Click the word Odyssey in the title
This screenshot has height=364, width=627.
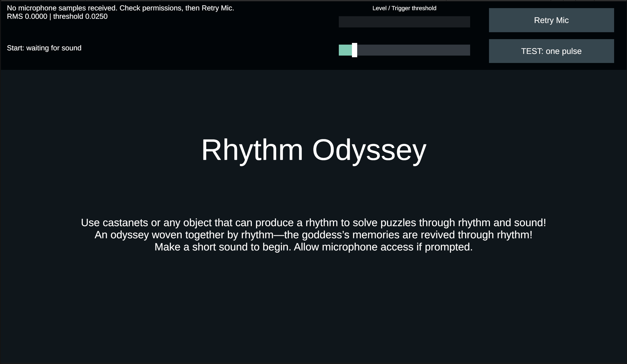click(369, 151)
